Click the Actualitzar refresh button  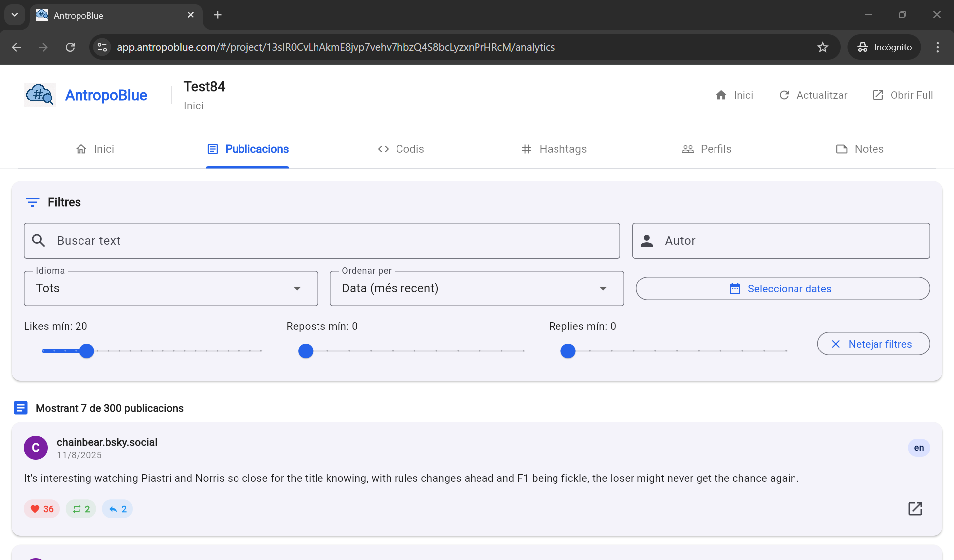pyautogui.click(x=813, y=95)
